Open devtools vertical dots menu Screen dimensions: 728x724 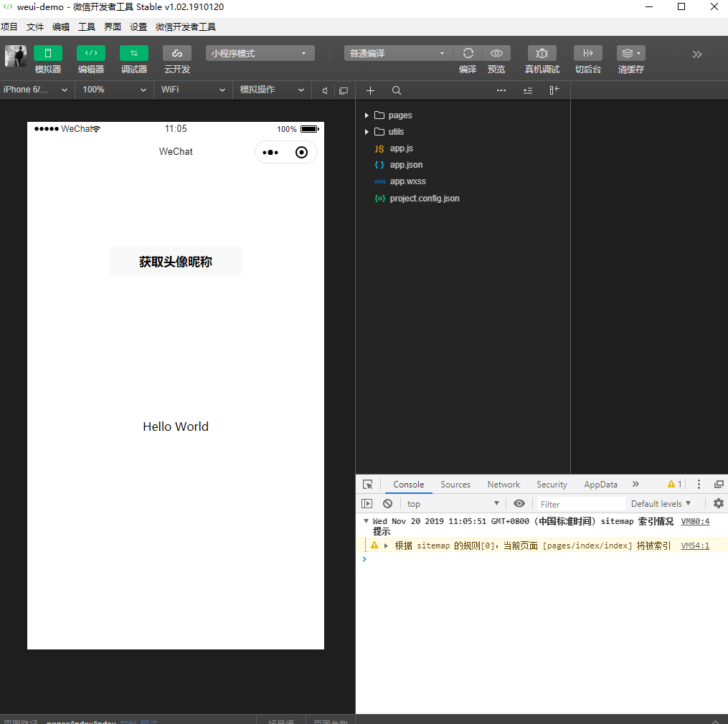pyautogui.click(x=699, y=485)
